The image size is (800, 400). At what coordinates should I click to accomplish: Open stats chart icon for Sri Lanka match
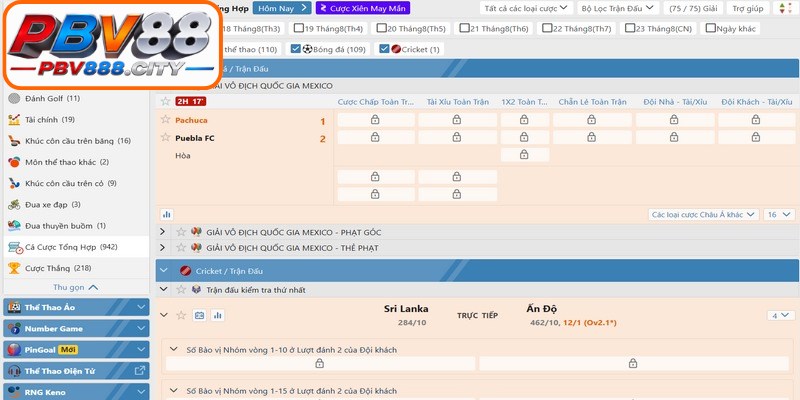tap(218, 315)
